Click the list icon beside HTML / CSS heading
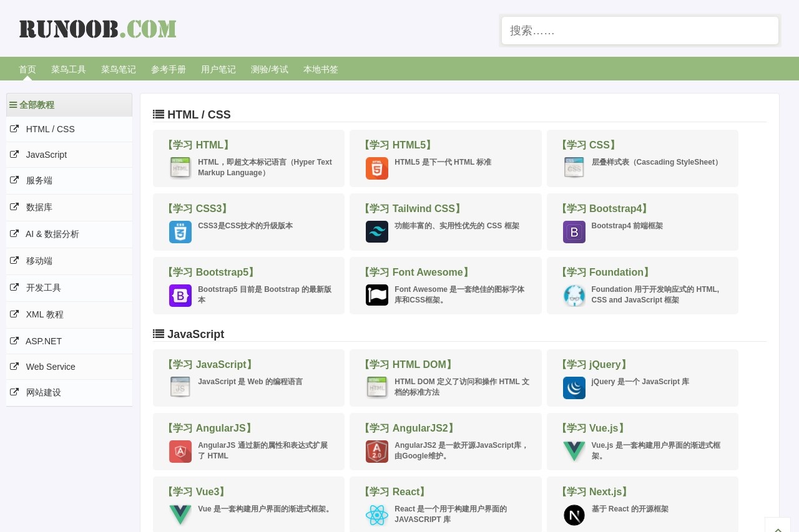This screenshot has width=799, height=532. [159, 115]
